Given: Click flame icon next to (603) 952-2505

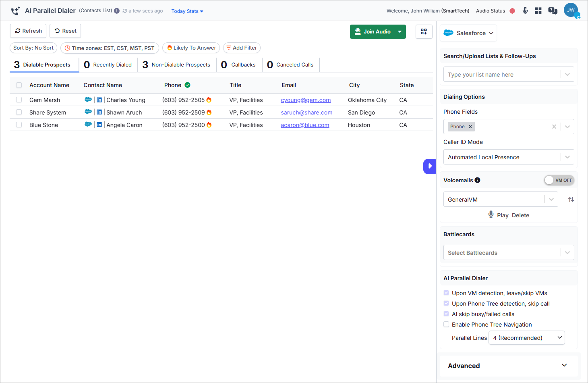Looking at the screenshot, I should point(209,100).
